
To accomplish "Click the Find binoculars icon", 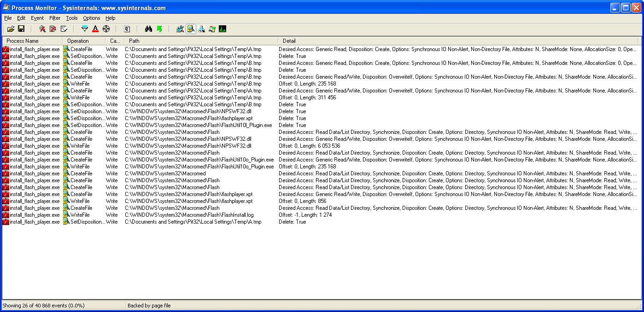I will click(148, 29).
